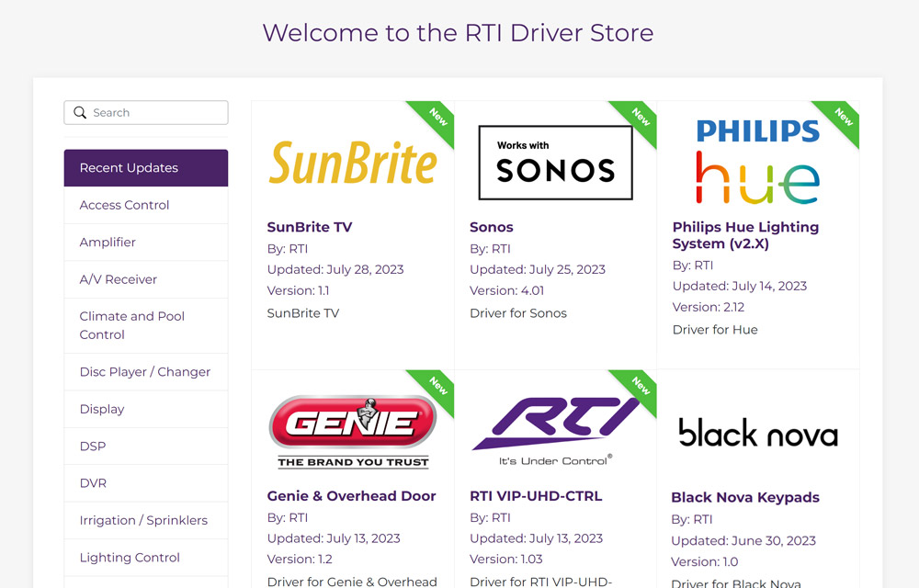919x588 pixels.
Task: Click 'Version: 2.12' text
Action: 708,307
